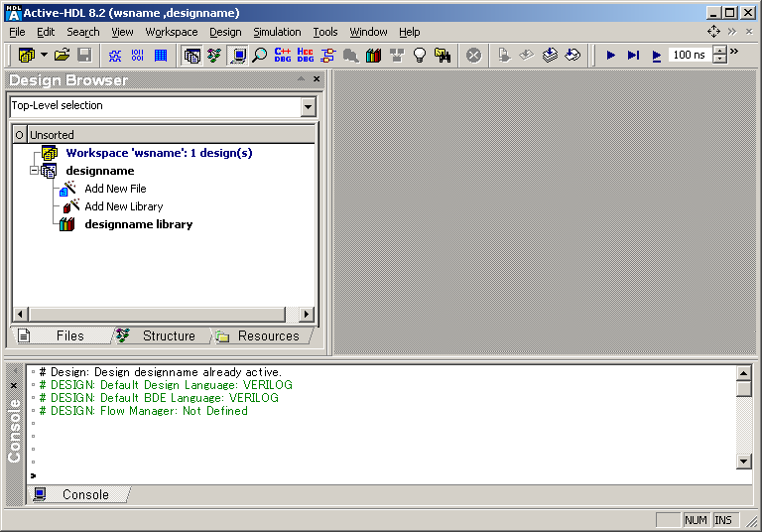Open the Search menu
The width and height of the screenshot is (762, 532).
tap(83, 32)
